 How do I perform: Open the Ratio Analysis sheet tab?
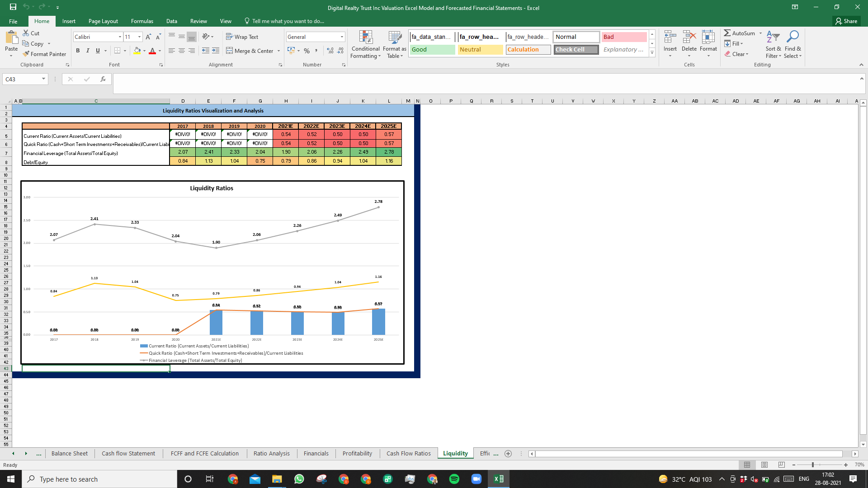coord(271,454)
